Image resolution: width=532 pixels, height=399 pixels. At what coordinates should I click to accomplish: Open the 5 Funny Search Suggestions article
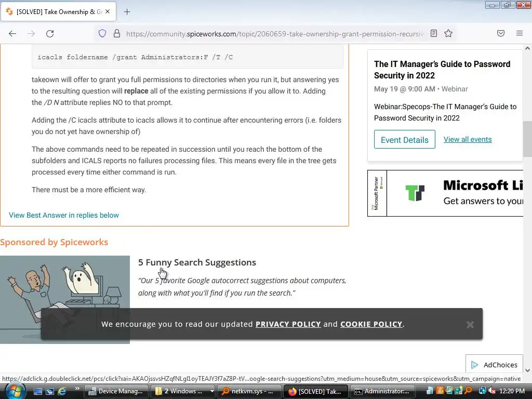click(197, 262)
